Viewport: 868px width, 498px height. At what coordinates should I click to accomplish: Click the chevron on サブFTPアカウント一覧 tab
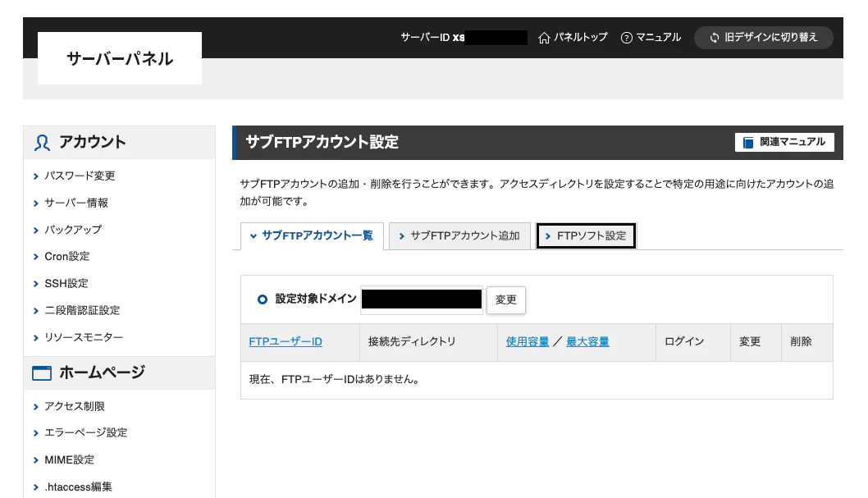coord(254,235)
